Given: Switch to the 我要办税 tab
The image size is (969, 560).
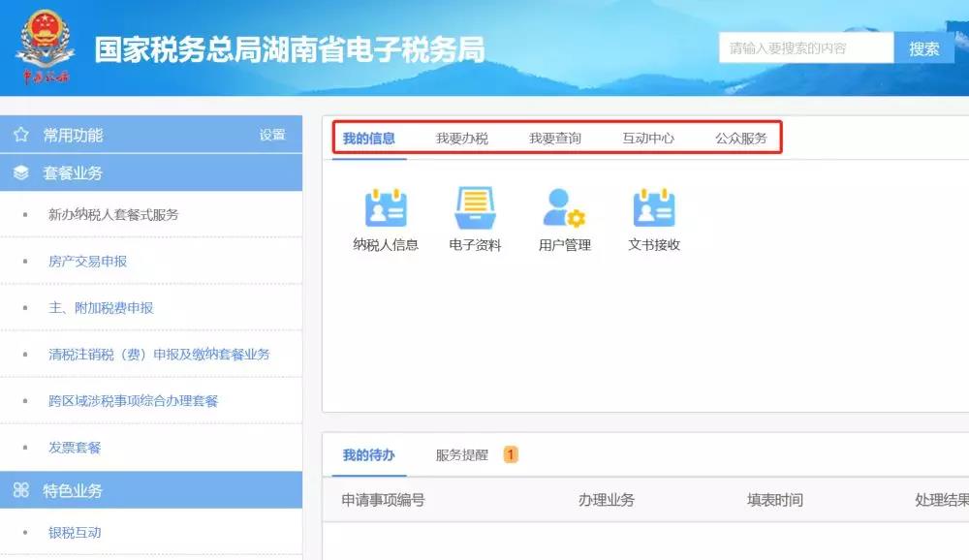Looking at the screenshot, I should click(x=462, y=139).
